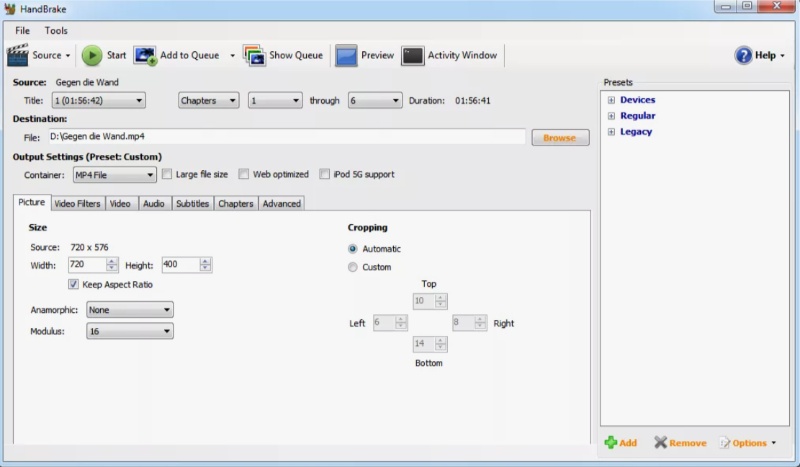This screenshot has height=467, width=800.
Task: Switch to the Video tab
Action: point(120,204)
